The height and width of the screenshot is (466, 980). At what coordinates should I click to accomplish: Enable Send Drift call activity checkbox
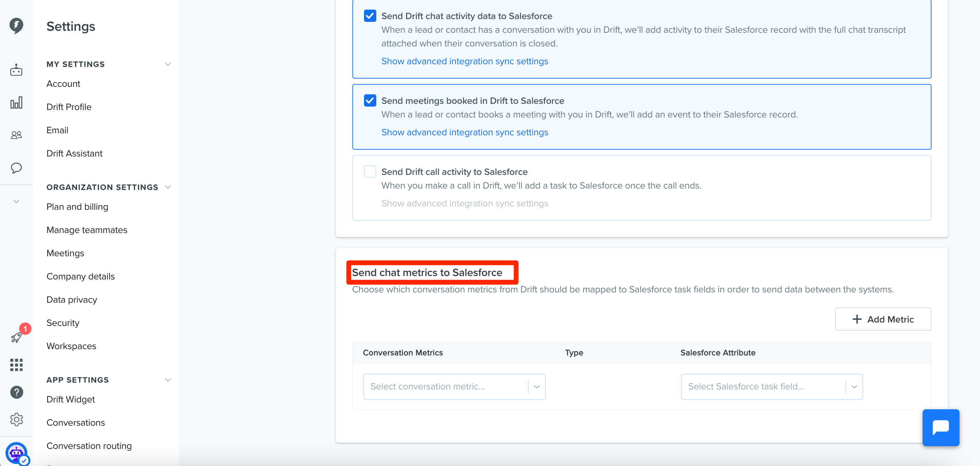tap(370, 172)
